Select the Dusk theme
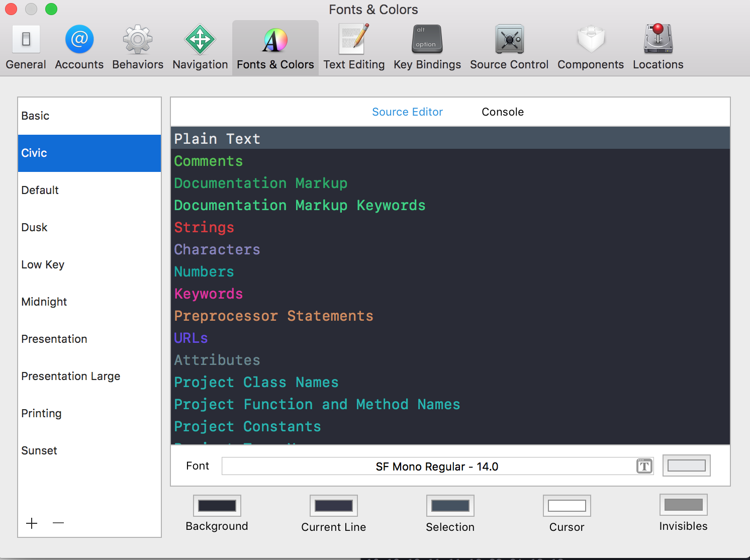Screen dimensions: 750x560 89,228
